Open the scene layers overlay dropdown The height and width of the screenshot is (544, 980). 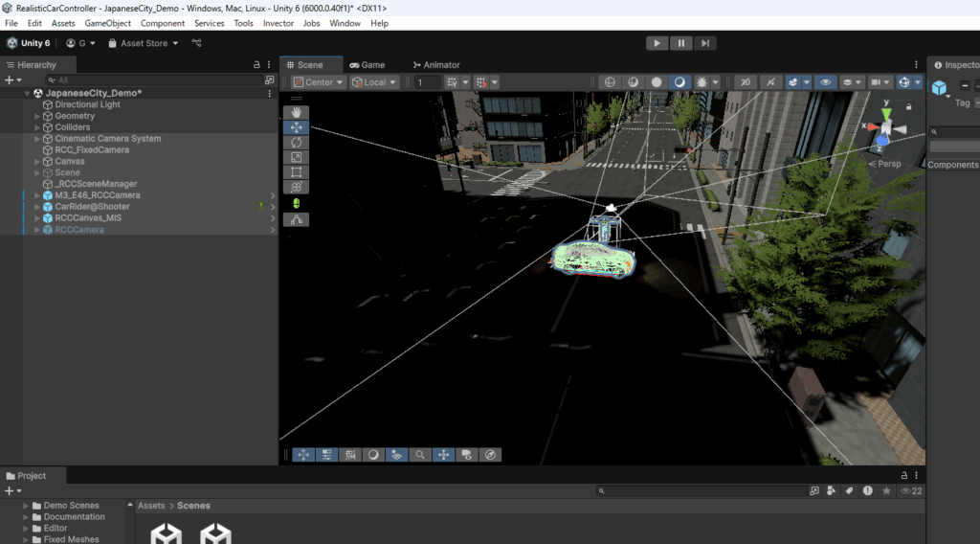click(852, 82)
